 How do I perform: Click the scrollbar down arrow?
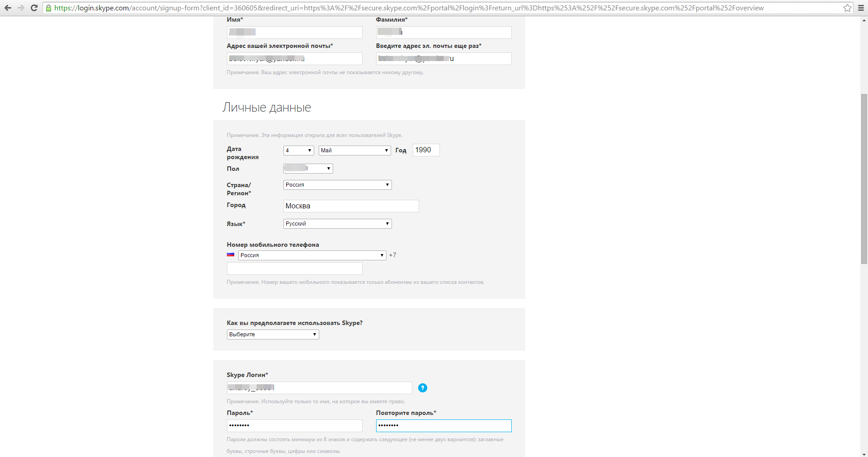(864, 454)
